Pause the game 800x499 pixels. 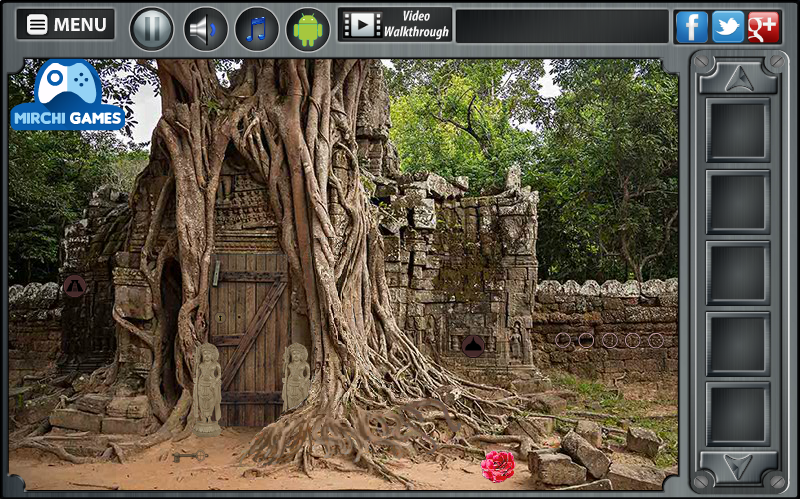point(152,29)
